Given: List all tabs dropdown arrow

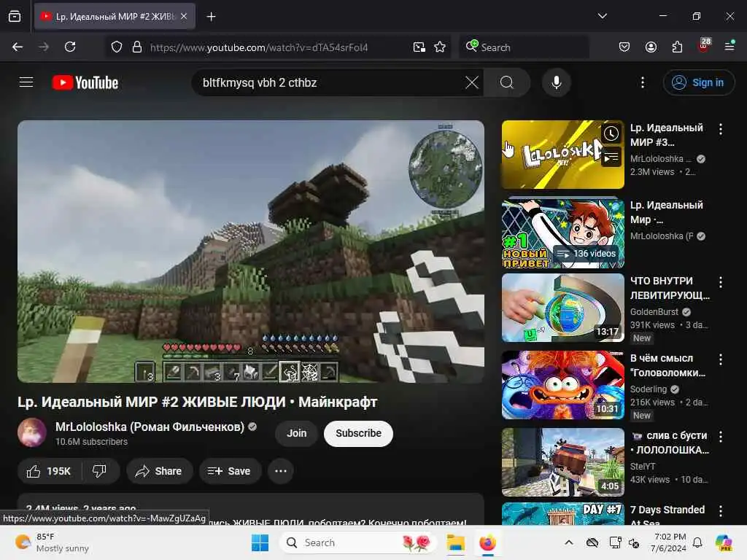Looking at the screenshot, I should (x=602, y=16).
